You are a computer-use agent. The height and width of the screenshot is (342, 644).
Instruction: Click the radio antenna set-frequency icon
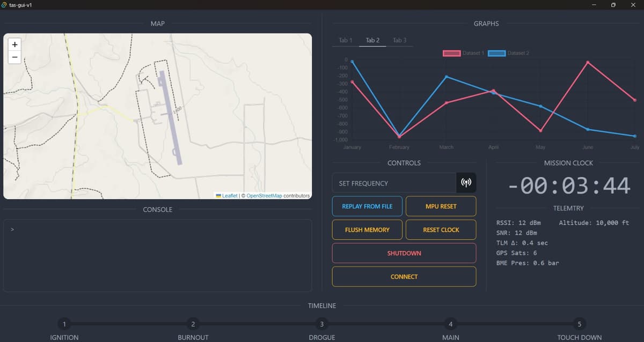pos(466,183)
